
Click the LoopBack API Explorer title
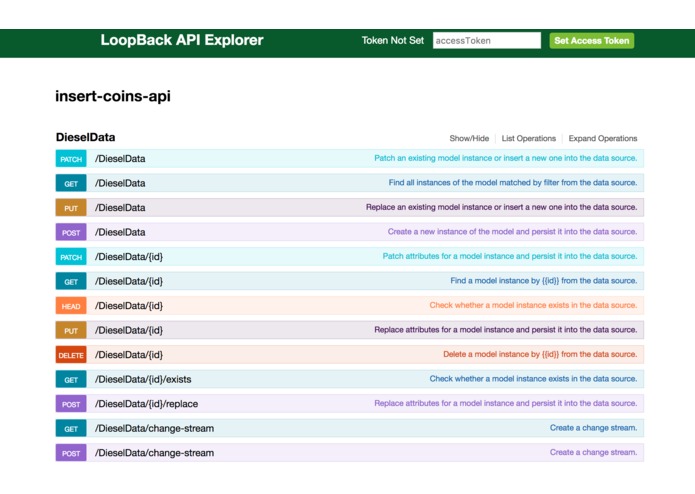[182, 40]
